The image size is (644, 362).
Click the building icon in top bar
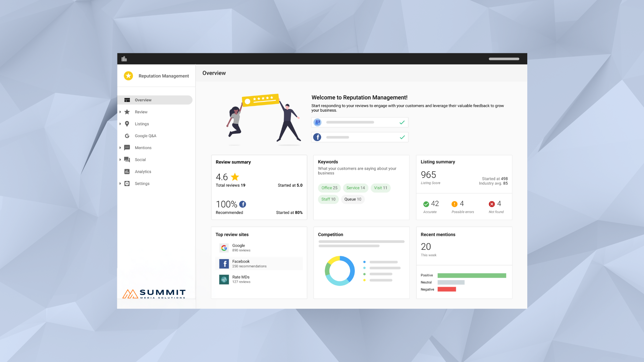124,59
